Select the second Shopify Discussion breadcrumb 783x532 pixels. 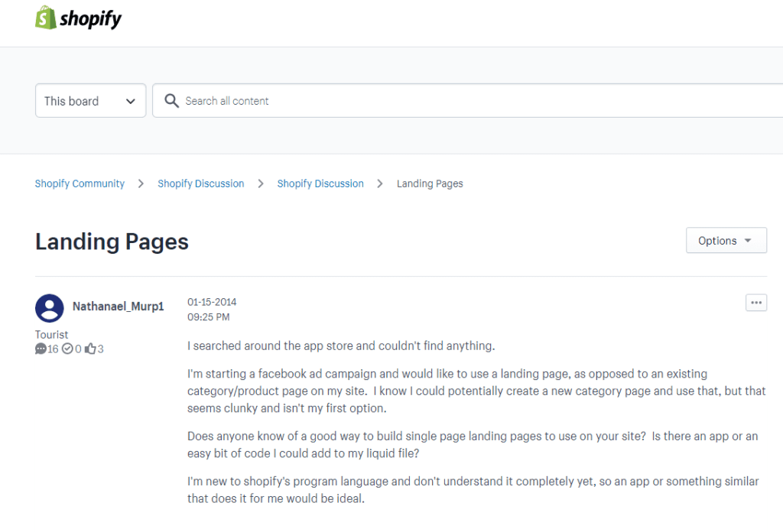tap(320, 183)
